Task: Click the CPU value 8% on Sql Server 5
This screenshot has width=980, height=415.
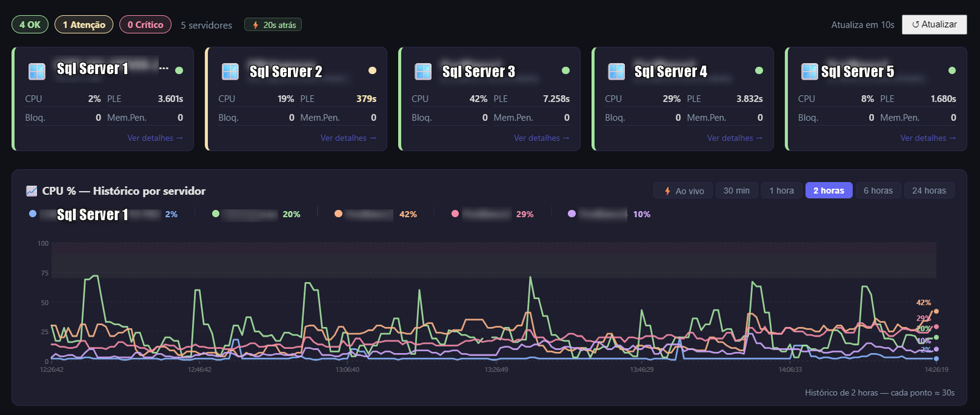Action: pos(867,99)
